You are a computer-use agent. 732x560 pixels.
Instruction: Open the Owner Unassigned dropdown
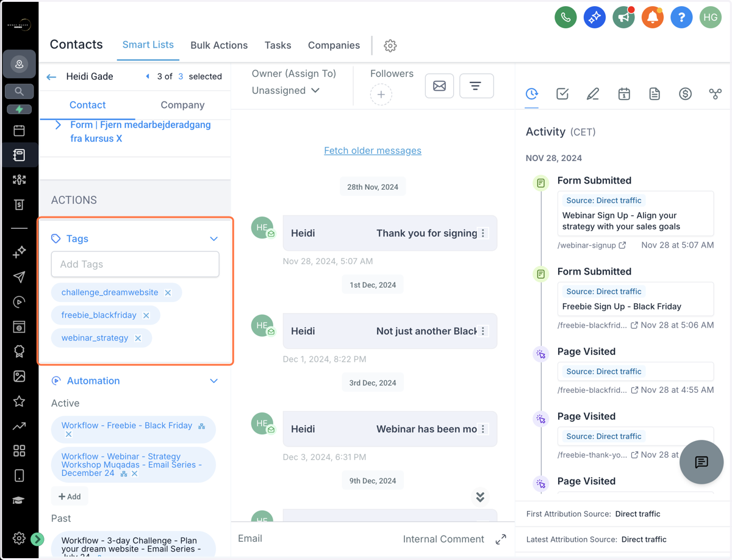[x=286, y=90]
